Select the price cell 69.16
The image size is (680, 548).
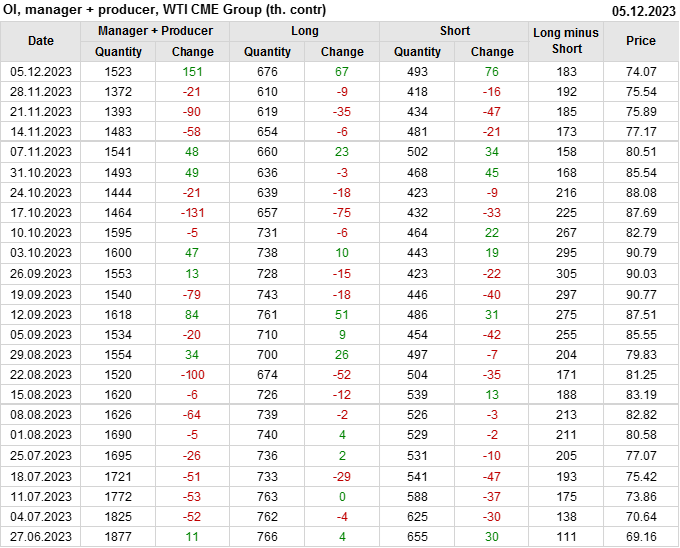(641, 536)
